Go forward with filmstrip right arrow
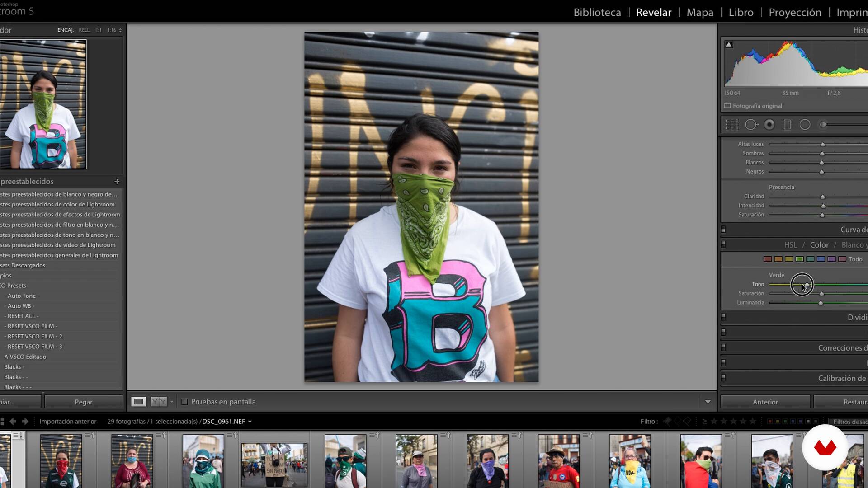 point(25,421)
